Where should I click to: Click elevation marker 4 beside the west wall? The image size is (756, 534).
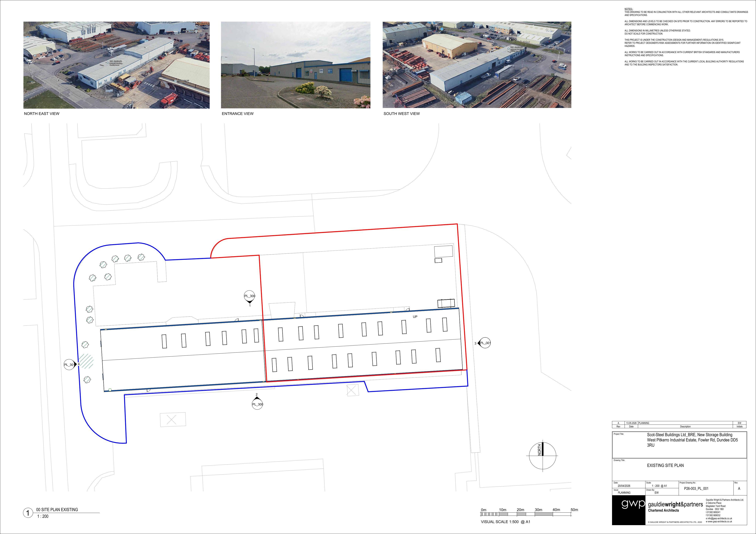(71, 364)
